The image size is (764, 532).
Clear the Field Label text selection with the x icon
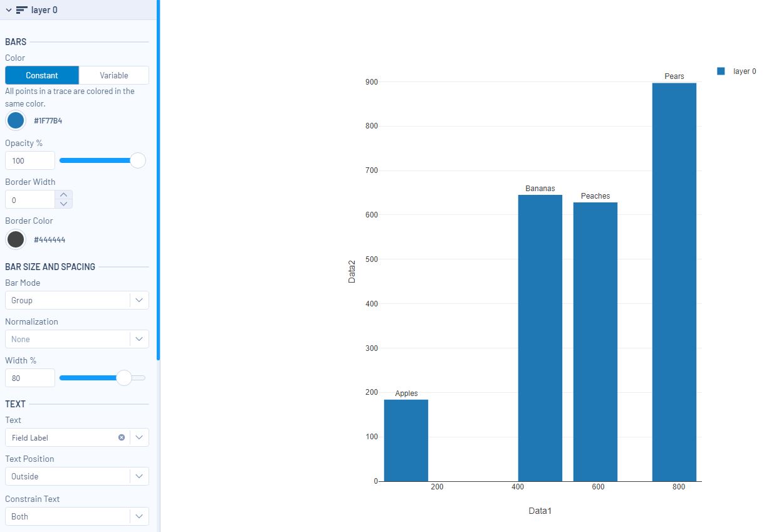pos(122,437)
